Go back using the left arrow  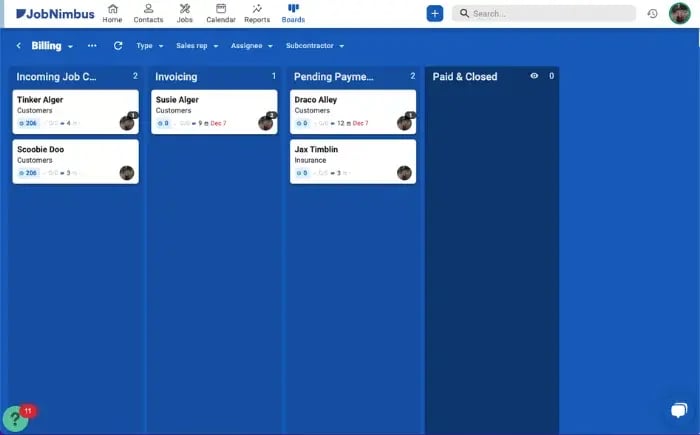click(x=18, y=46)
